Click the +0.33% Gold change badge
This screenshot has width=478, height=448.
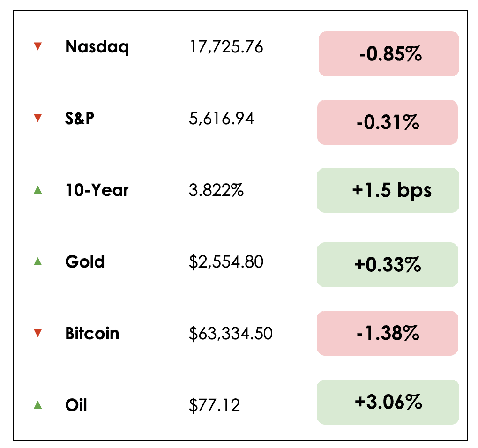(x=388, y=265)
